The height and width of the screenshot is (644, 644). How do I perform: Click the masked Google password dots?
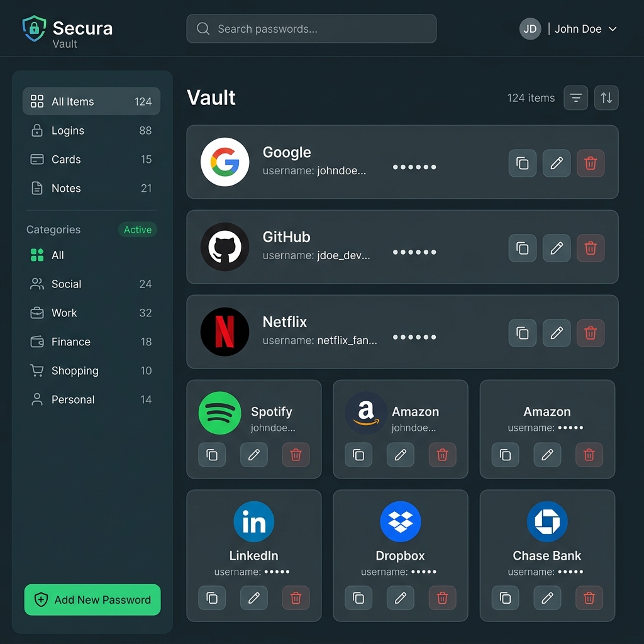click(414, 167)
